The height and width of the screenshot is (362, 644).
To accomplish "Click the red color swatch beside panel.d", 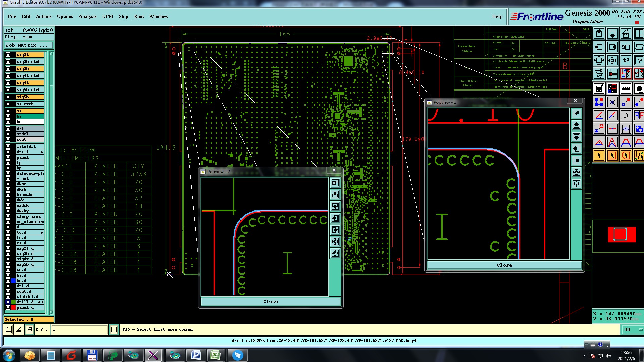I will 13,307.
